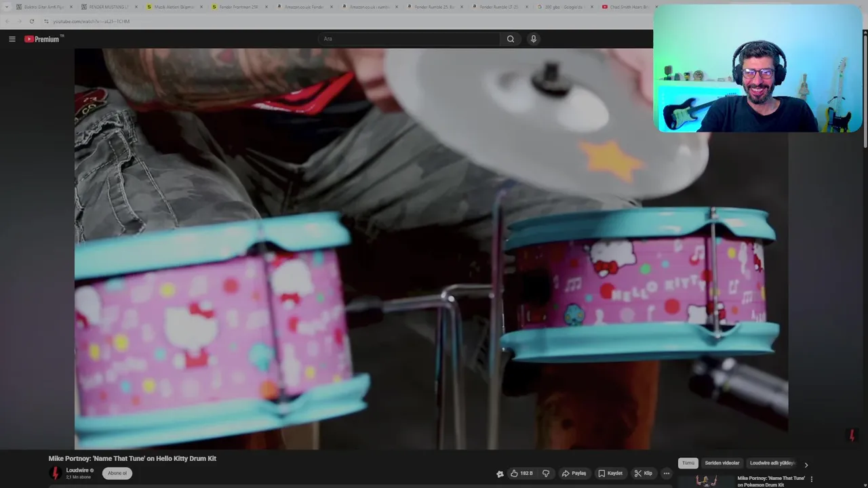The width and height of the screenshot is (868, 488).
Task: Create a clip with 'Klip' button
Action: [x=644, y=473]
